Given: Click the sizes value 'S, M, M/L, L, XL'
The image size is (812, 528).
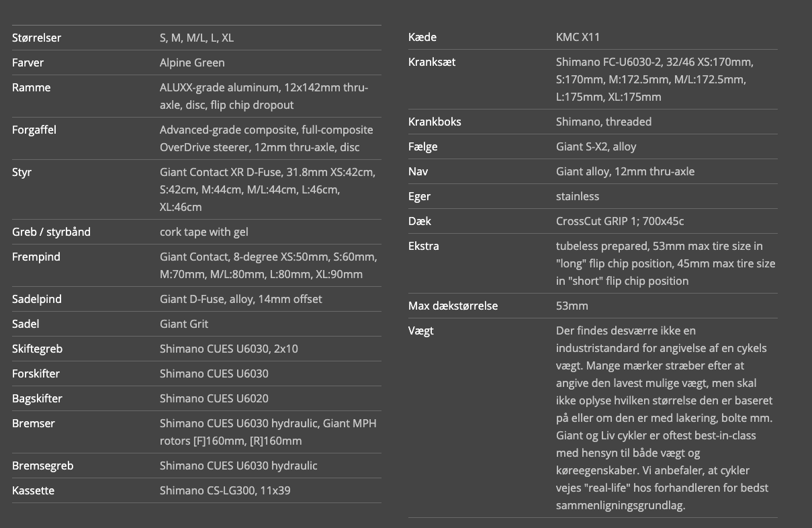Looking at the screenshot, I should (197, 38).
